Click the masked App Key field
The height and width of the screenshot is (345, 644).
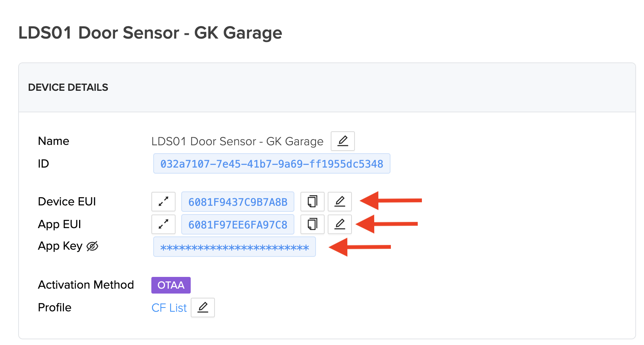[x=234, y=247]
